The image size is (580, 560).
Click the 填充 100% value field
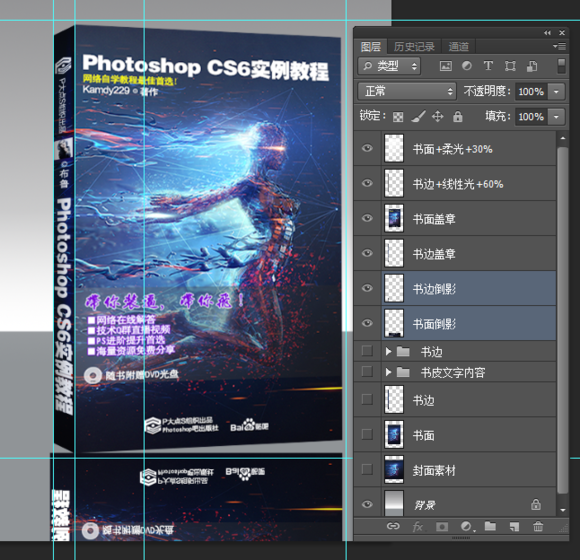click(x=531, y=117)
